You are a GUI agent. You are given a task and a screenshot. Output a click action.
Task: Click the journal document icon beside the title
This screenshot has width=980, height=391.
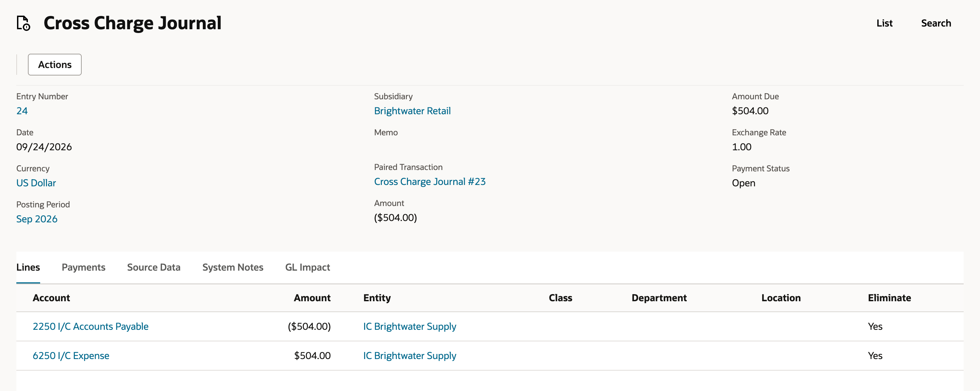tap(23, 23)
